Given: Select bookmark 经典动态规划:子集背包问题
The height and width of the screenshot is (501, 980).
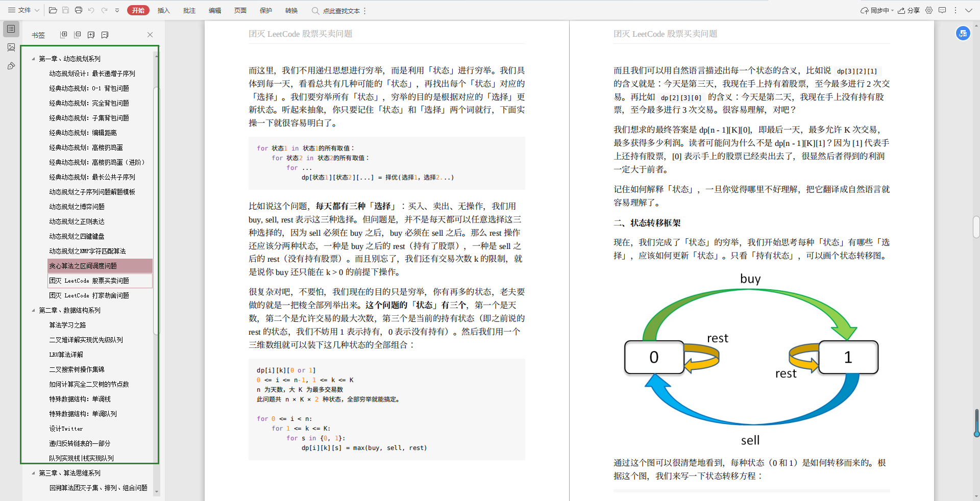Looking at the screenshot, I should point(89,118).
